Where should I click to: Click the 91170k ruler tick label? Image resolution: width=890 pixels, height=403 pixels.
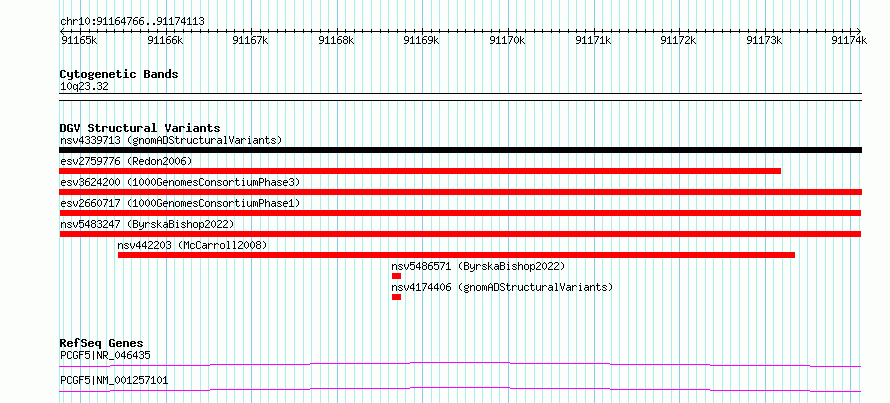507,40
